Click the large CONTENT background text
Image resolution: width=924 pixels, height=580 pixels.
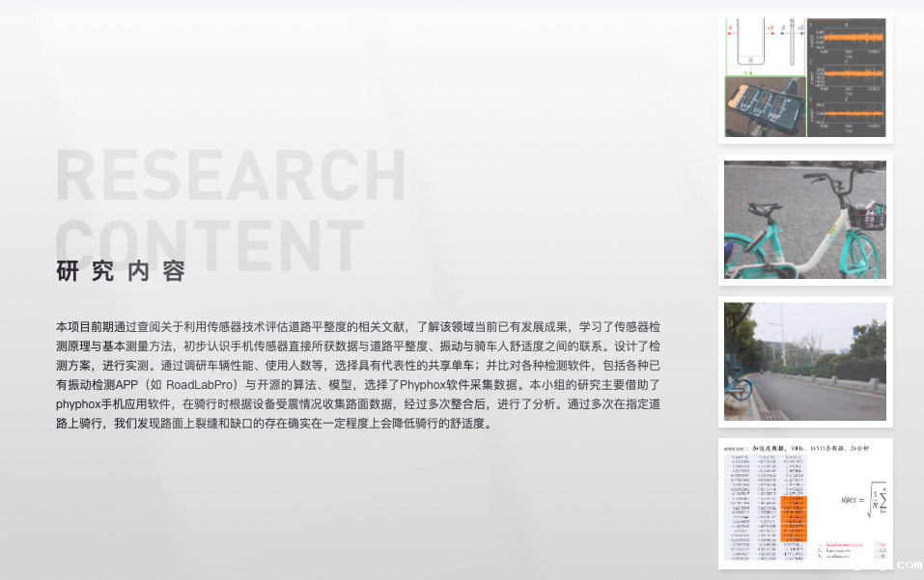click(x=209, y=241)
